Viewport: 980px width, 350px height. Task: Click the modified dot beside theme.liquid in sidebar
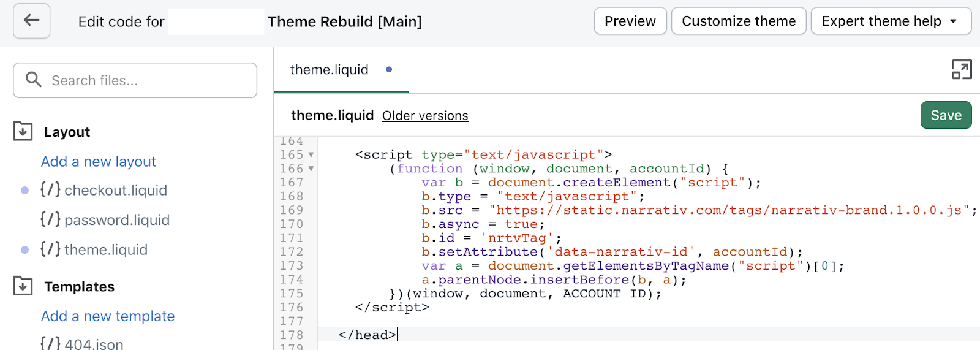24,249
